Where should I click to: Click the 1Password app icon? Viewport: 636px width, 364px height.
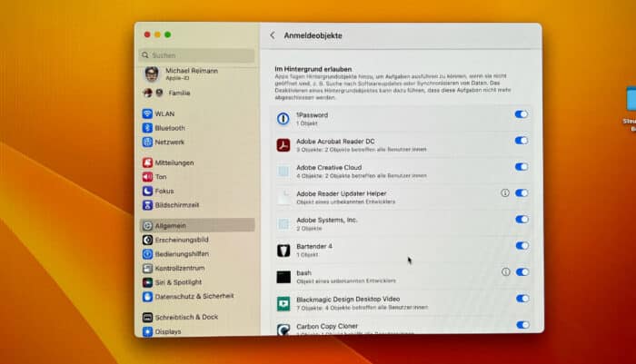click(x=283, y=119)
